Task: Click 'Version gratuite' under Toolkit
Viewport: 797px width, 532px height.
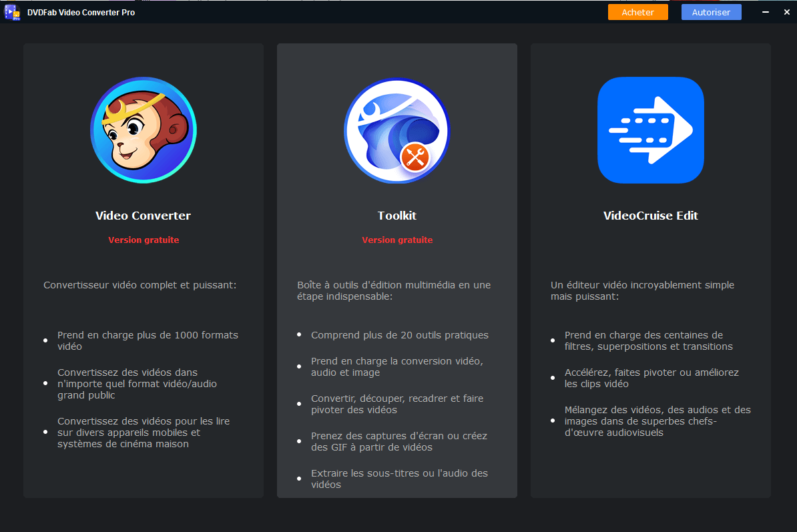Action: (x=397, y=240)
